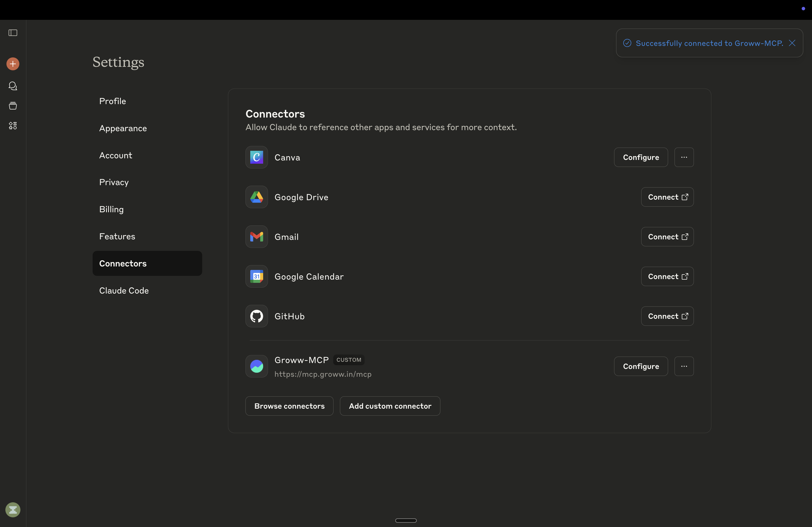Viewport: 812px width, 527px height.
Task: Click the CUSTOM badge next to Groww-MCP
Action: 349,360
